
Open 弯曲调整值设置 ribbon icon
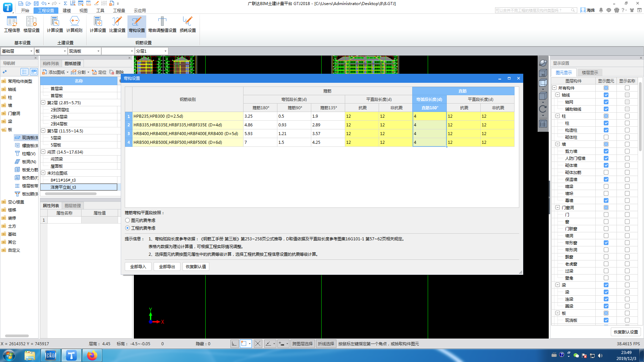(162, 24)
